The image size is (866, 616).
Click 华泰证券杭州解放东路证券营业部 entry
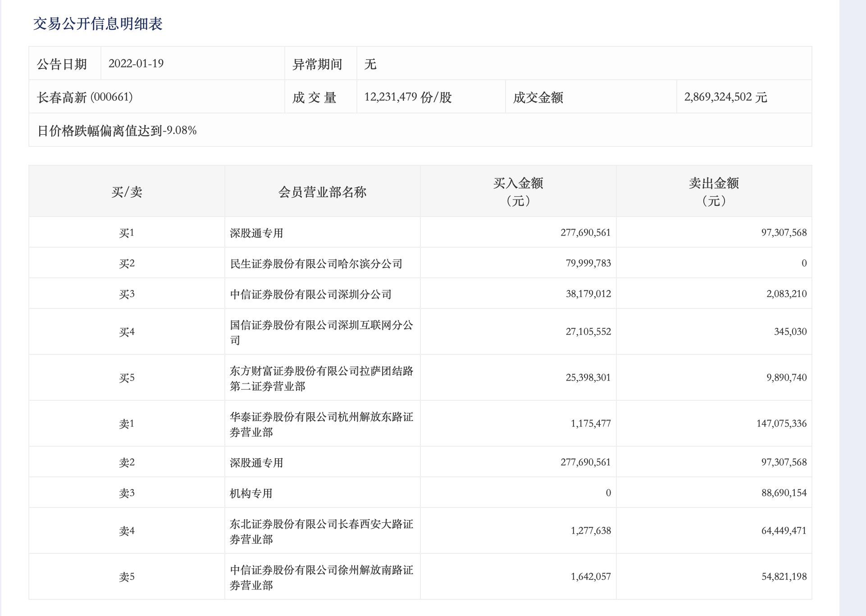click(x=321, y=424)
